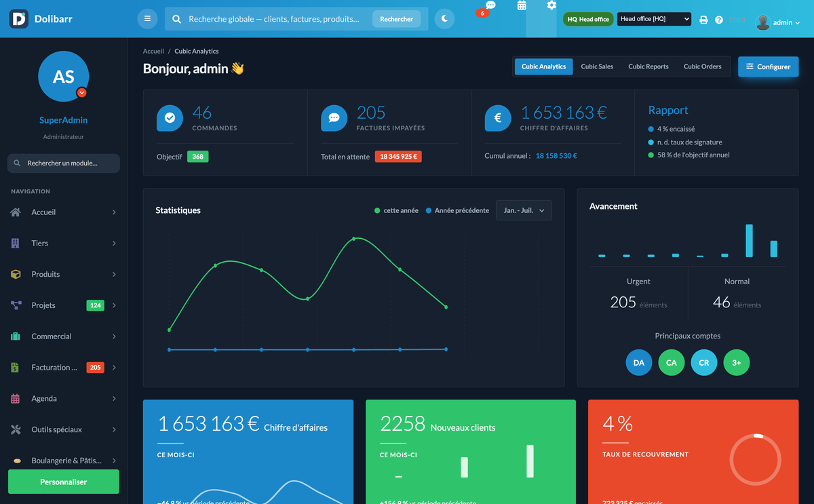Click the Commercial briefcase icon
Image resolution: width=814 pixels, height=504 pixels.
pos(16,336)
